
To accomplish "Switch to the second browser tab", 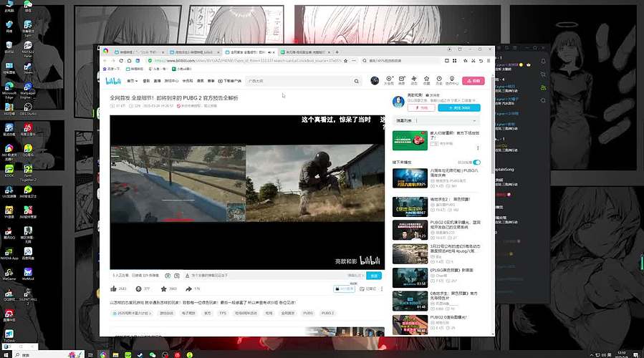I will pyautogui.click(x=196, y=52).
